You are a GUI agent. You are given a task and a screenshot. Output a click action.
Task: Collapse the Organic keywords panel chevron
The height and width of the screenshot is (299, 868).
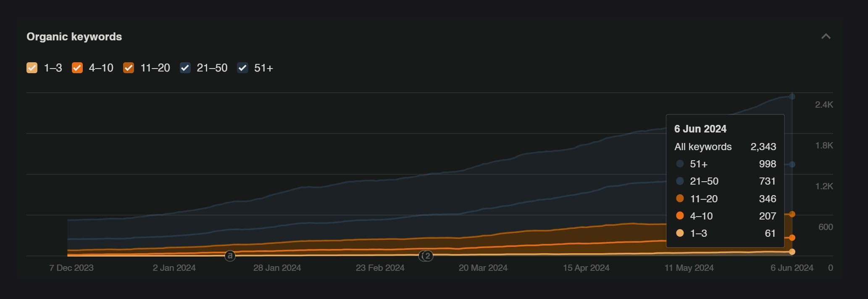pyautogui.click(x=826, y=37)
